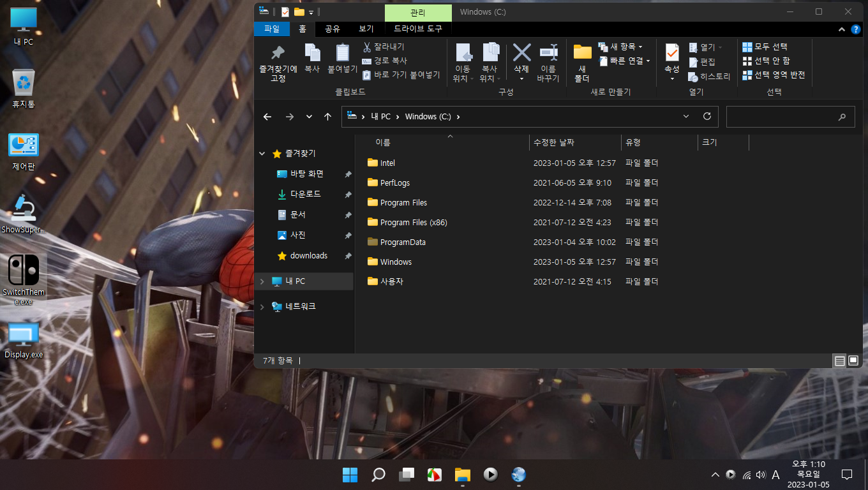
Task: Create a folder with 새 폴더
Action: pos(582,63)
